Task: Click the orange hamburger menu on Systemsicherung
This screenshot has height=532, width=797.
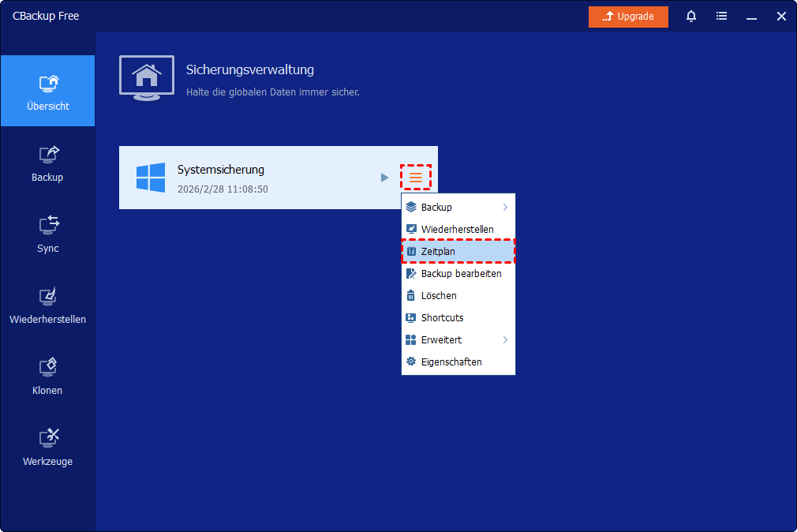Action: (416, 178)
